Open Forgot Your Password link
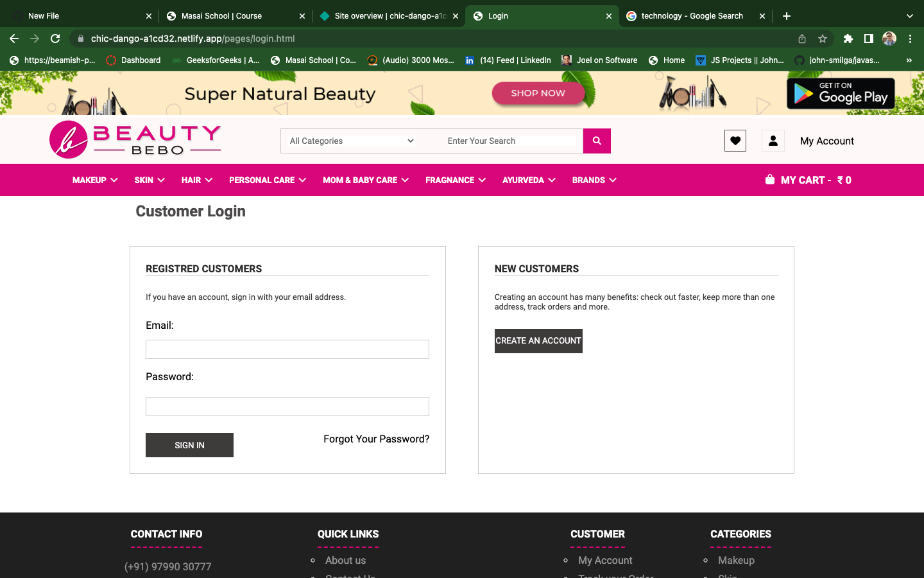 tap(376, 439)
